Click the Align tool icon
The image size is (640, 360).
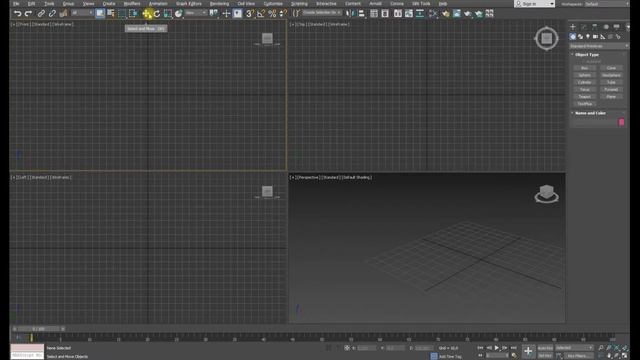(x=361, y=14)
